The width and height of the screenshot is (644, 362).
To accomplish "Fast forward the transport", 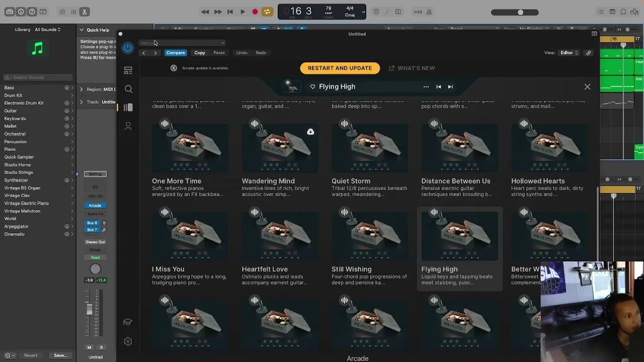I will click(218, 12).
